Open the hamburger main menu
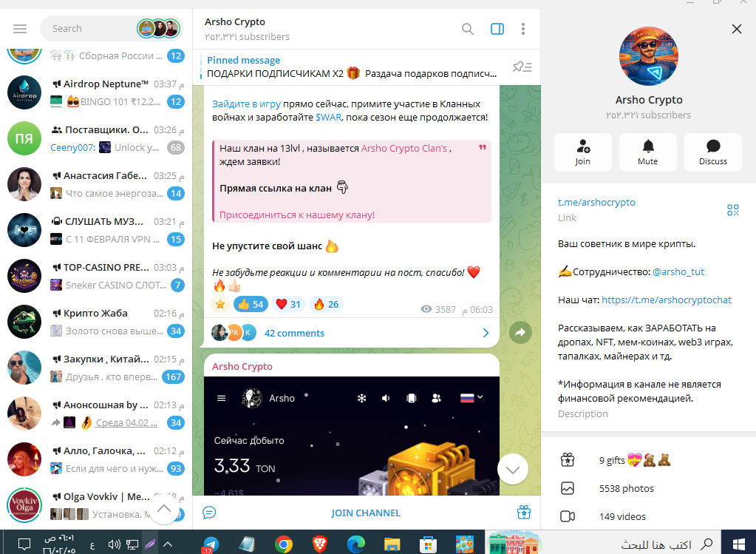The height and width of the screenshot is (554, 756). coord(20,29)
